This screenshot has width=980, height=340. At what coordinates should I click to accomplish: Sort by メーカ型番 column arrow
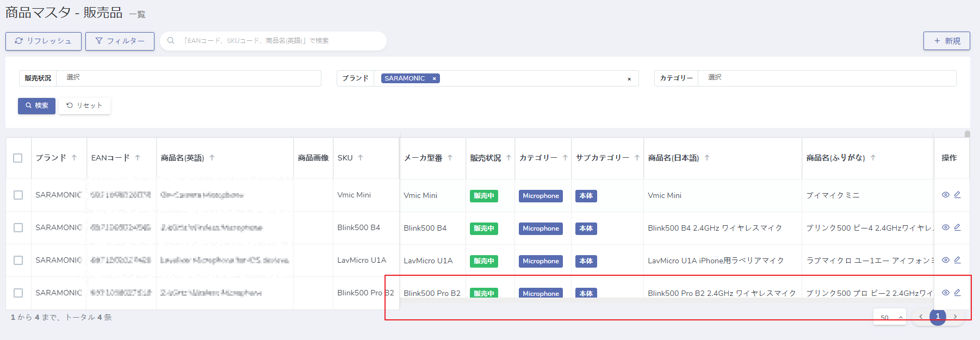450,158
